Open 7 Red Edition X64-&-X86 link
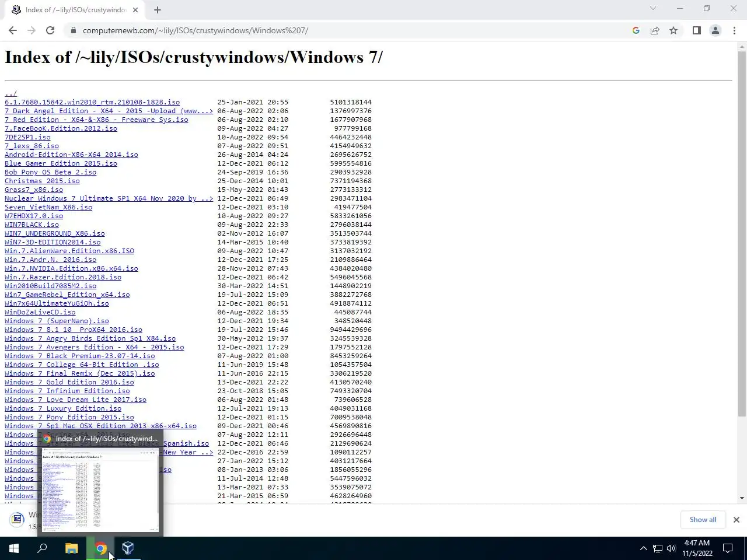 point(96,120)
